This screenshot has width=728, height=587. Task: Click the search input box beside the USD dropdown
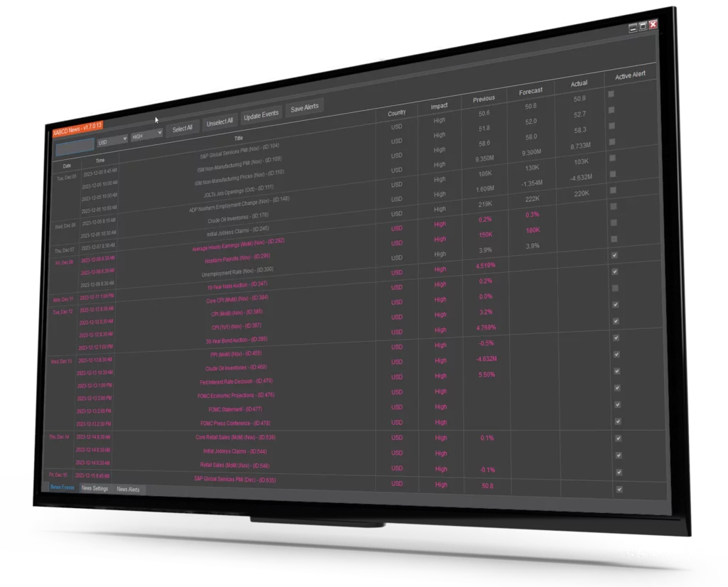75,146
